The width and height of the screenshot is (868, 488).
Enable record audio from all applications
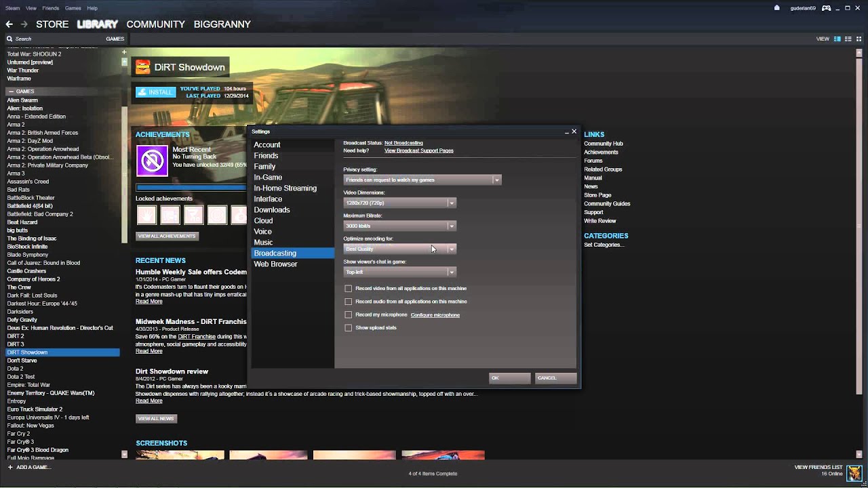(x=349, y=302)
